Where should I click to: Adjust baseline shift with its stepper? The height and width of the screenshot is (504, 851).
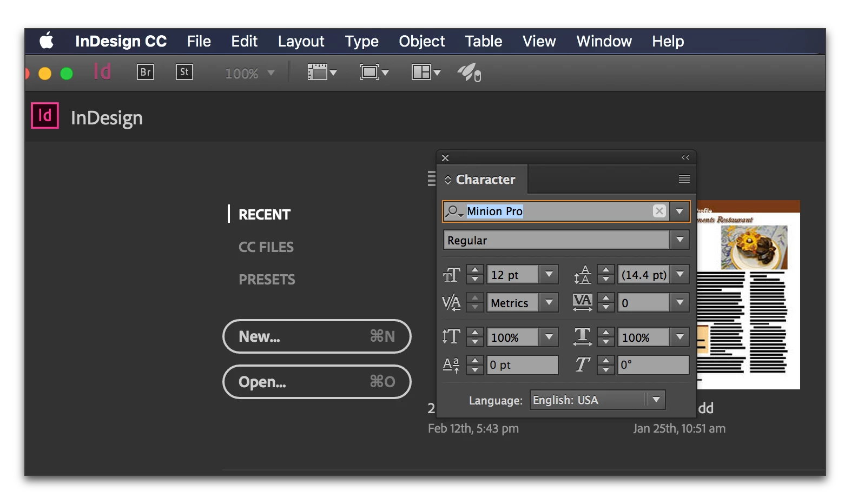[475, 365]
